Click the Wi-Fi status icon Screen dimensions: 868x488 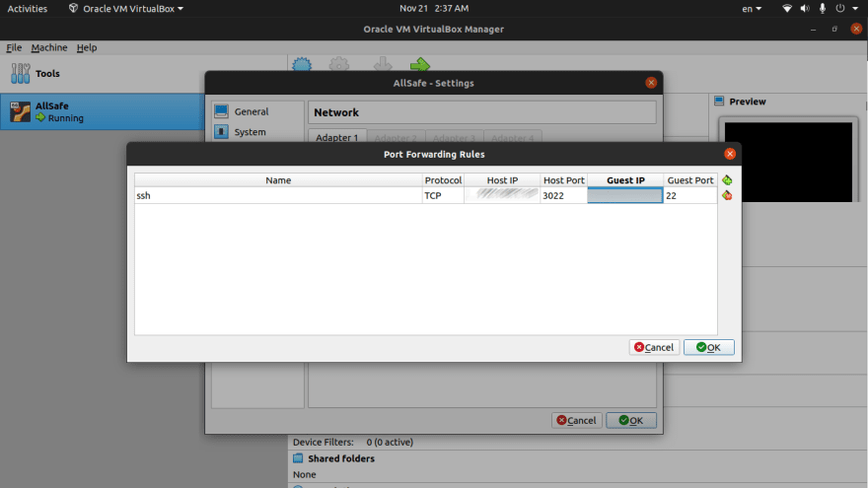(787, 8)
